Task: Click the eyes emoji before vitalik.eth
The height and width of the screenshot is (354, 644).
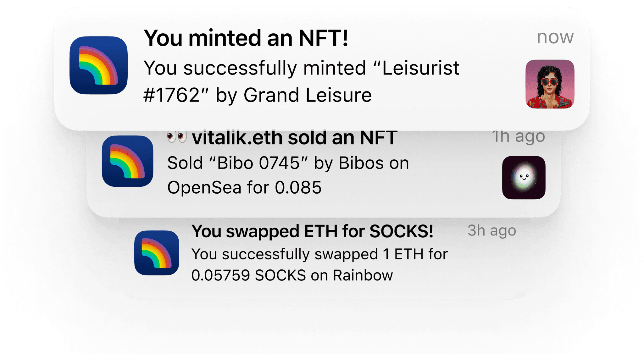Action: tap(177, 137)
